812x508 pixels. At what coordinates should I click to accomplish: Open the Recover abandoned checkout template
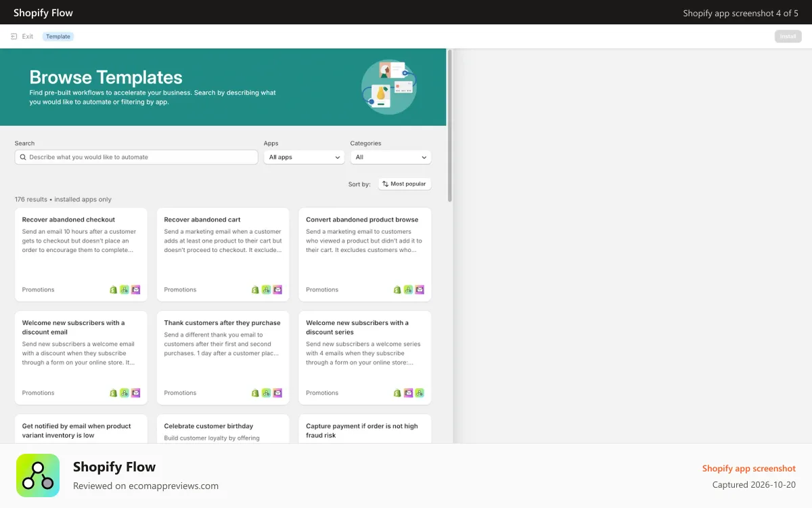(x=81, y=255)
